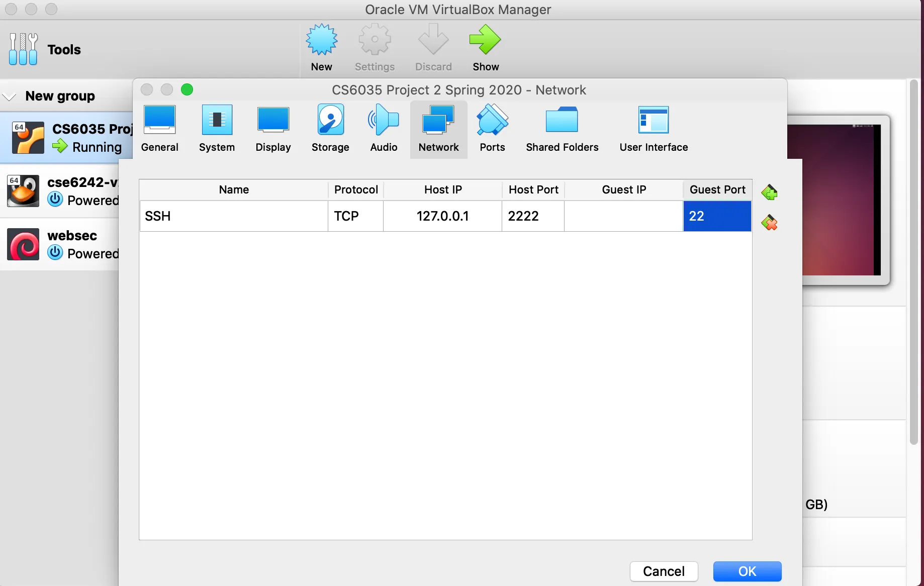Remove the selected SSH forwarding rule
Viewport: 924px width, 586px height.
pyautogui.click(x=769, y=223)
